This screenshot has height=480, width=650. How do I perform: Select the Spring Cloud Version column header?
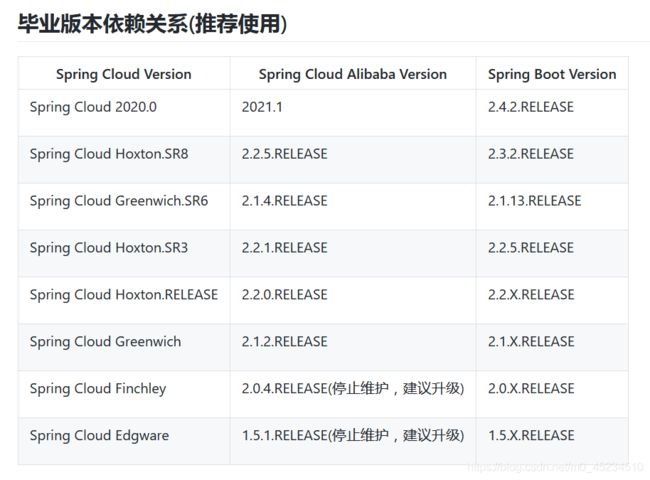[x=124, y=74]
